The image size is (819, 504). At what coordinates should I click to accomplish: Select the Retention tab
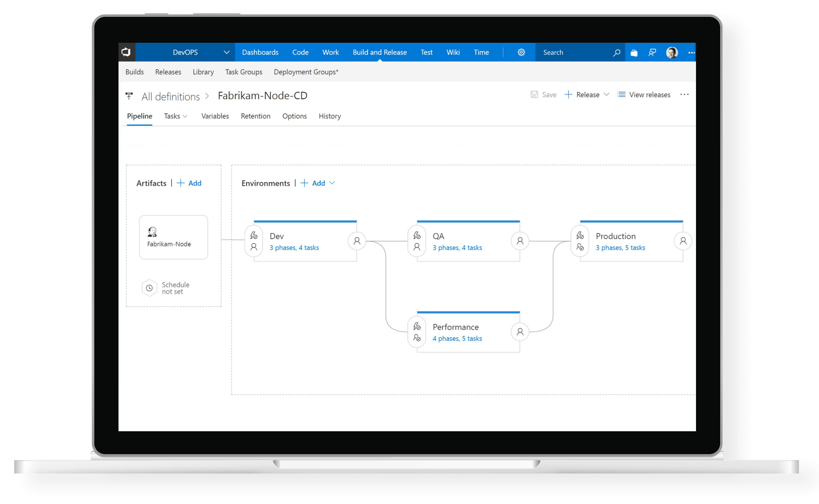coord(255,116)
